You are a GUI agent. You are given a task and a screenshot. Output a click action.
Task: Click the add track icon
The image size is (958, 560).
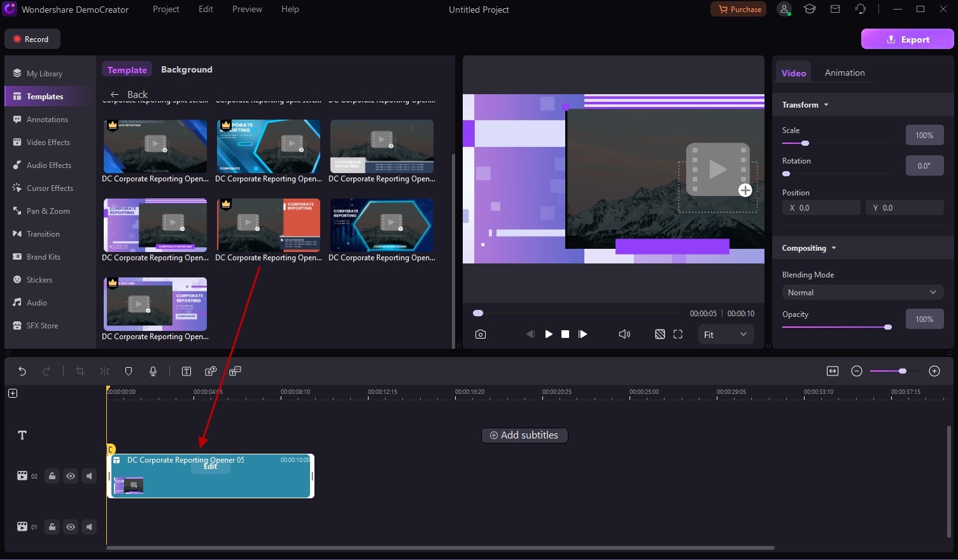(x=13, y=393)
